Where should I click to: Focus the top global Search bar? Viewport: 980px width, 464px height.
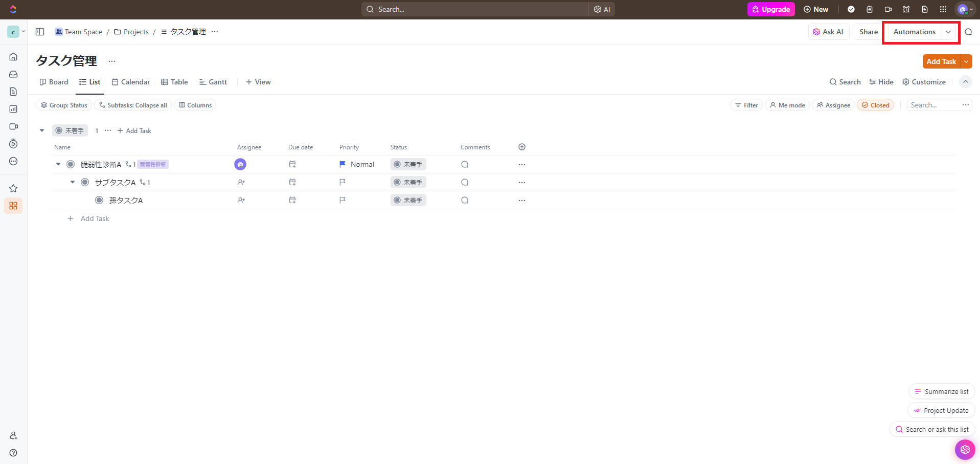(x=475, y=9)
